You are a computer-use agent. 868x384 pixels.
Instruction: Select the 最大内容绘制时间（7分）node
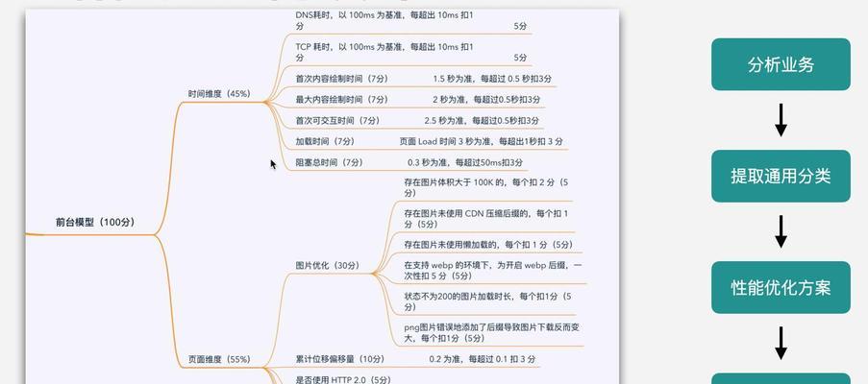(341, 100)
